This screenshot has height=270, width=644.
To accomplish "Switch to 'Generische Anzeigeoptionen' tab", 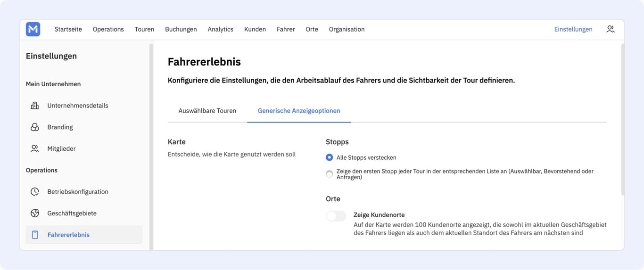I will 299,111.
